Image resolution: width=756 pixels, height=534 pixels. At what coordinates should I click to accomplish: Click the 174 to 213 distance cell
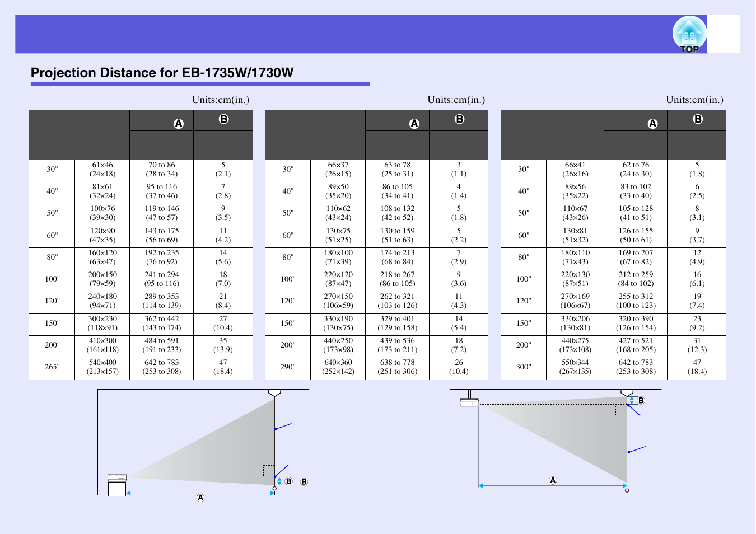coord(398,257)
